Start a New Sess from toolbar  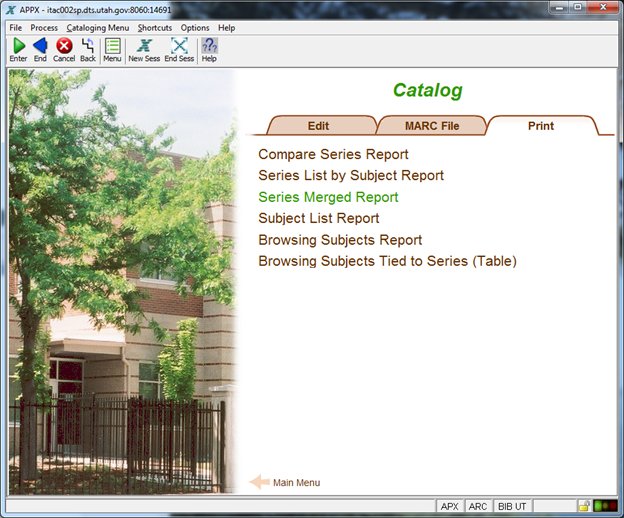144,46
